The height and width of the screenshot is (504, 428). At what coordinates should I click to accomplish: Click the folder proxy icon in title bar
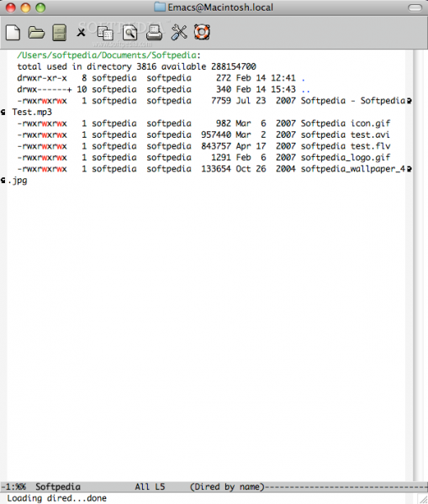pos(160,7)
